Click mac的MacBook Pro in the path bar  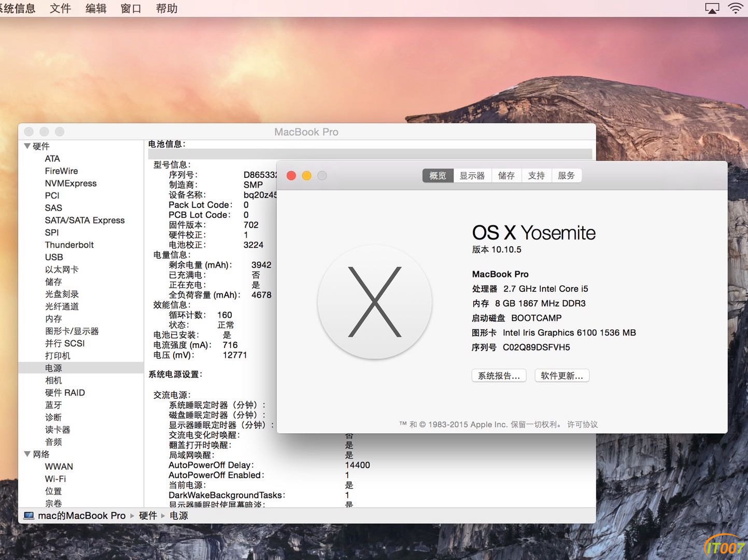pyautogui.click(x=81, y=515)
